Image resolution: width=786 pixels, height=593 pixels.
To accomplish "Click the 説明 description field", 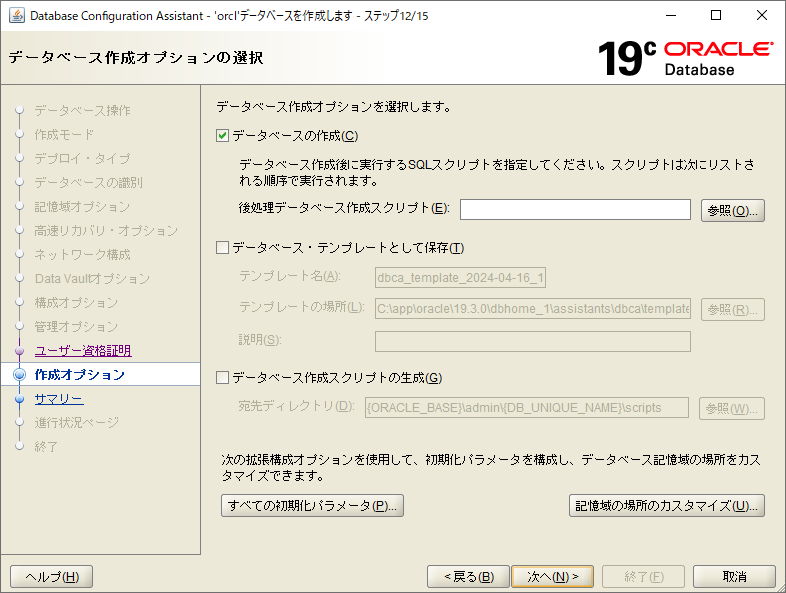I will [533, 341].
